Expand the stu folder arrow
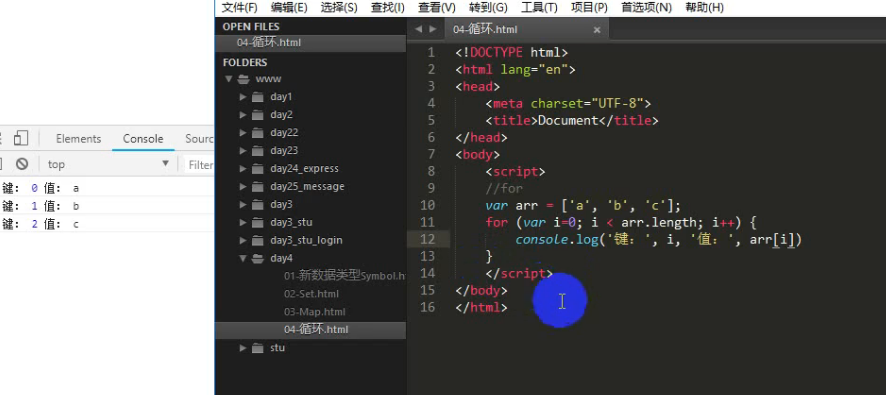Viewport: 886px width, 395px height. 242,348
